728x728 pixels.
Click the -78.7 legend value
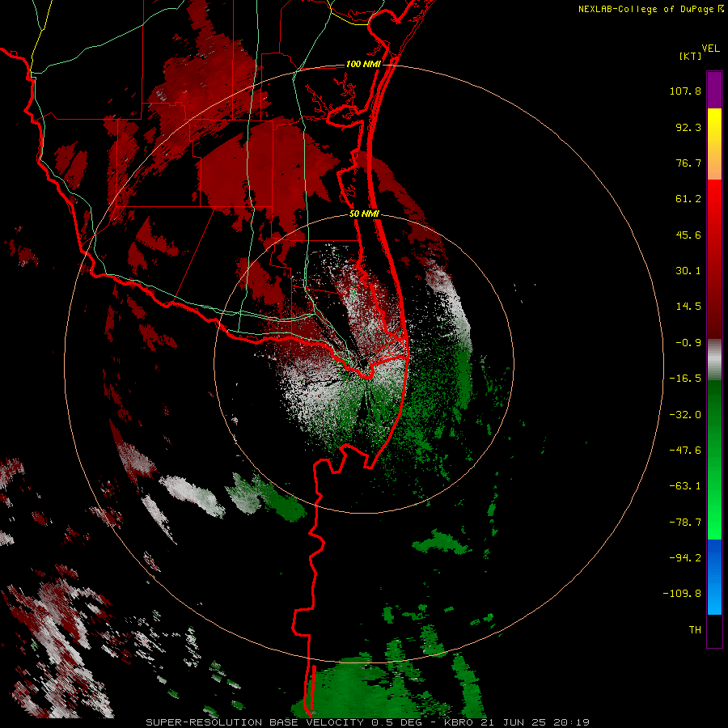[x=685, y=523]
